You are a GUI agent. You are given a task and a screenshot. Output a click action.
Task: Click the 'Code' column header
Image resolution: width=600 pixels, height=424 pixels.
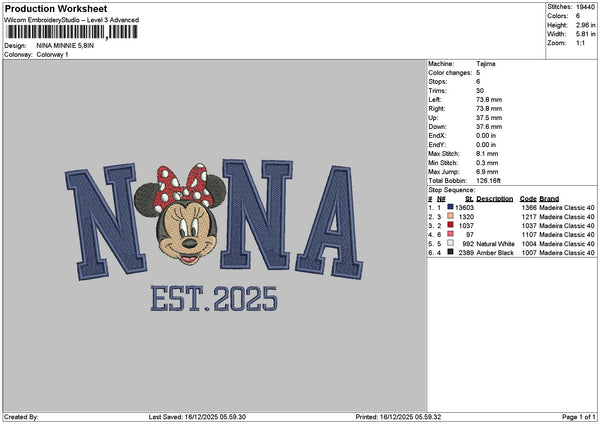pos(528,199)
